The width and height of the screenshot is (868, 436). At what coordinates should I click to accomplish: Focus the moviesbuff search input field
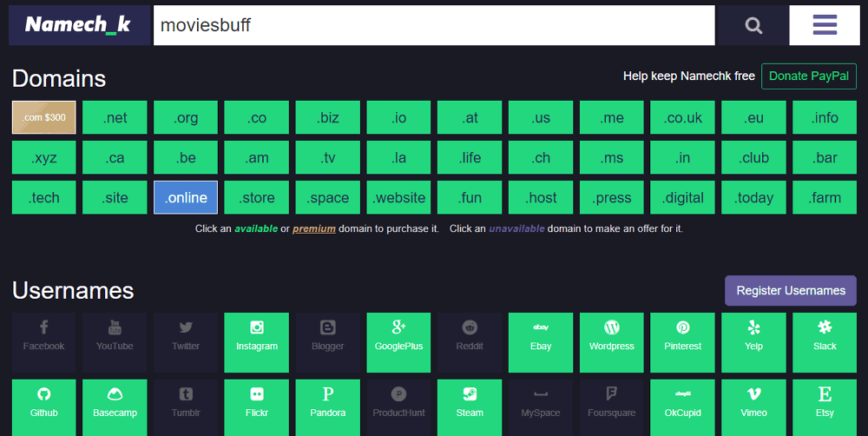point(434,25)
